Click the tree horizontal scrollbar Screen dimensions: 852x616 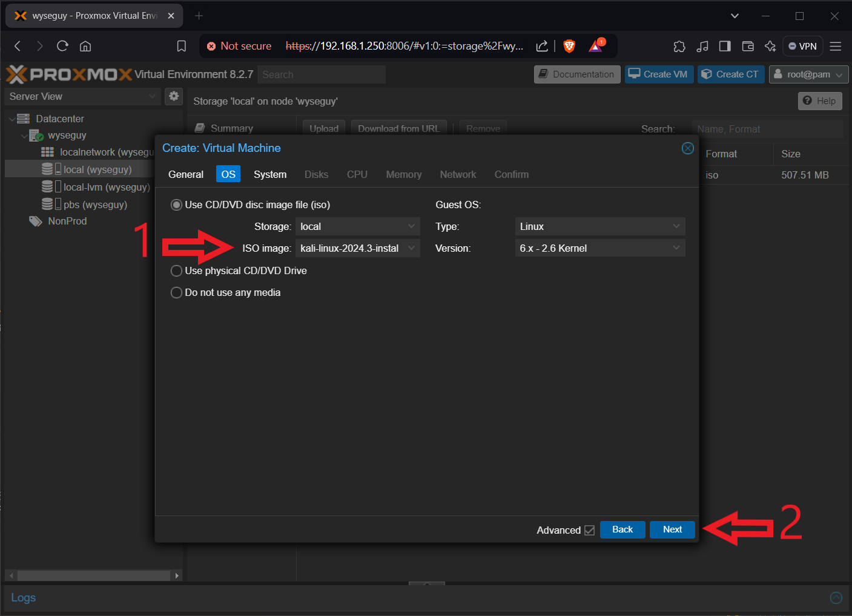tap(93, 575)
